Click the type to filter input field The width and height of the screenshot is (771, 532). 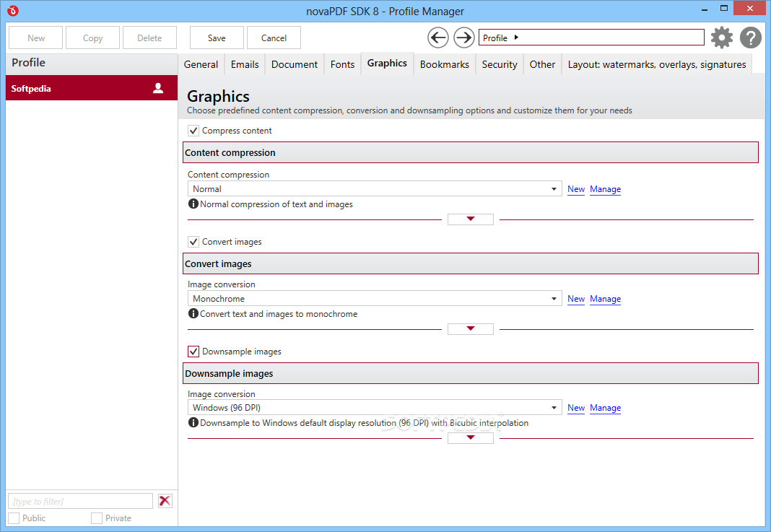81,501
